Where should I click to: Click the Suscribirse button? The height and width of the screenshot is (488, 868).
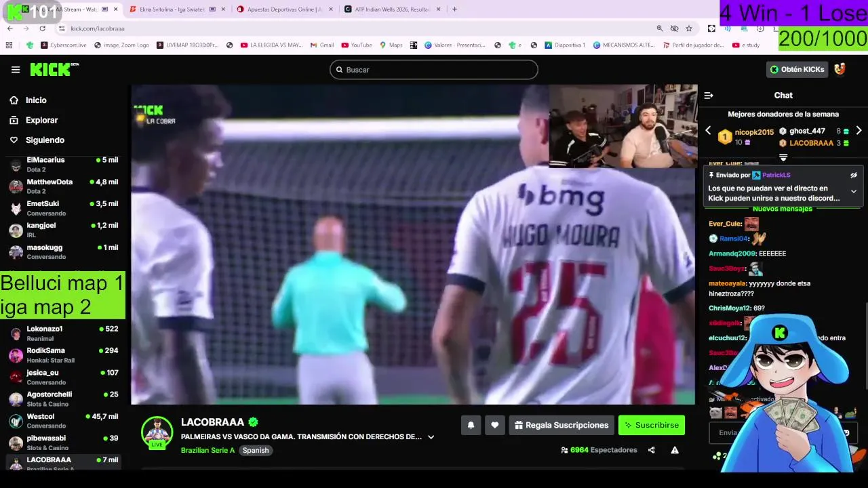[x=652, y=425]
